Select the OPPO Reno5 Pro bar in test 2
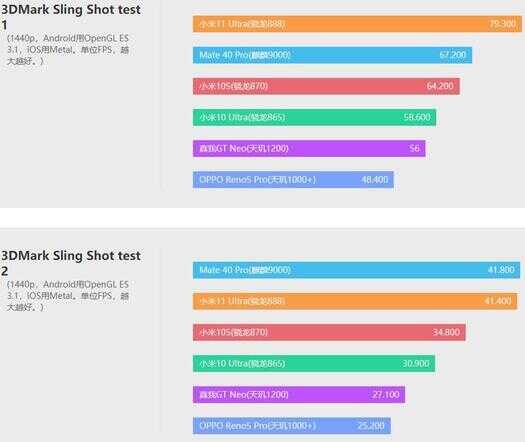 click(292, 426)
